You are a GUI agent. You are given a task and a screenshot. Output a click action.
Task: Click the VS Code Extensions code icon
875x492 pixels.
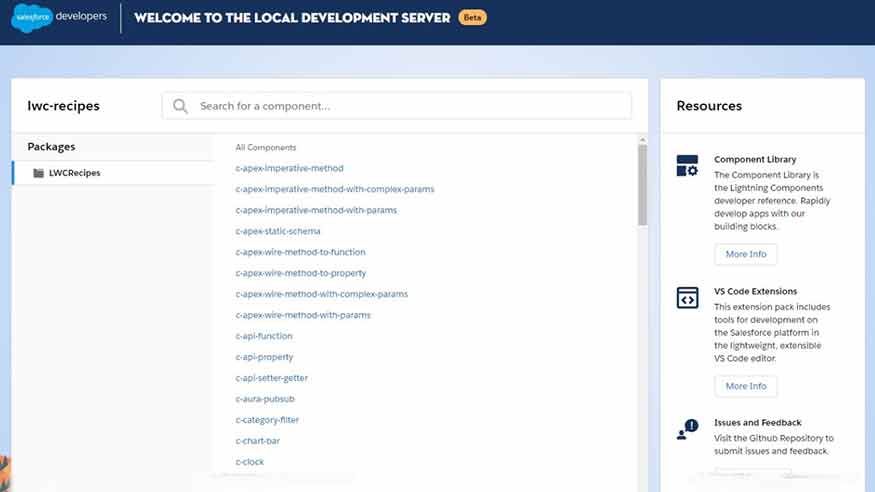(687, 298)
